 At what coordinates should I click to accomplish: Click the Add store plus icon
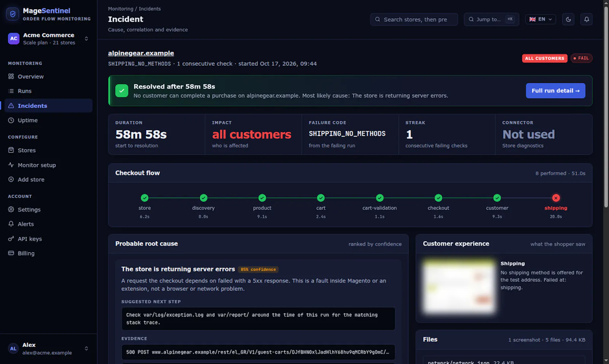point(11,180)
